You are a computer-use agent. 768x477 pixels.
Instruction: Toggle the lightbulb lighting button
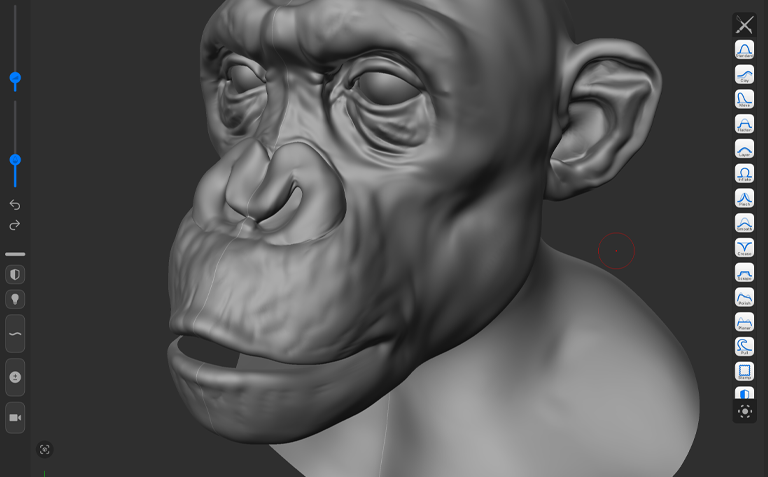15,299
